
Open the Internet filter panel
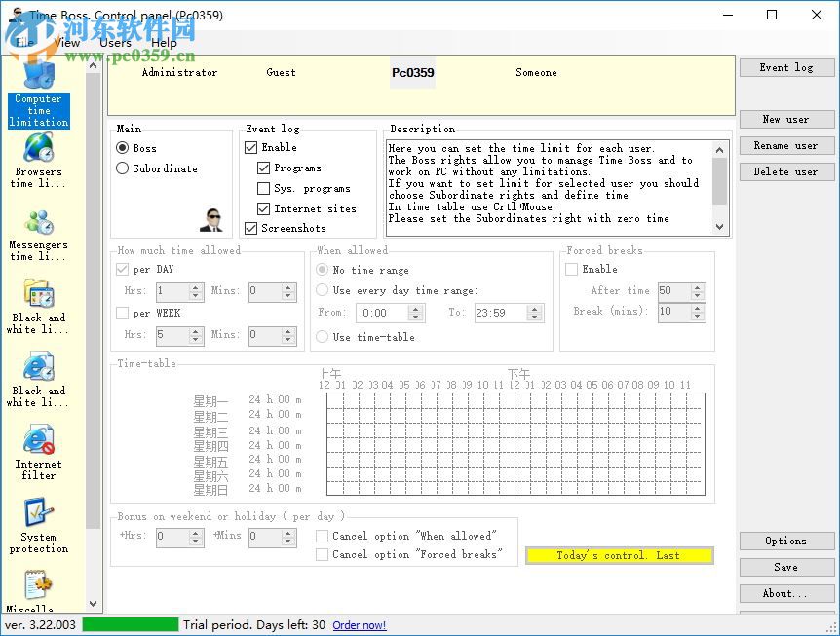click(x=38, y=453)
